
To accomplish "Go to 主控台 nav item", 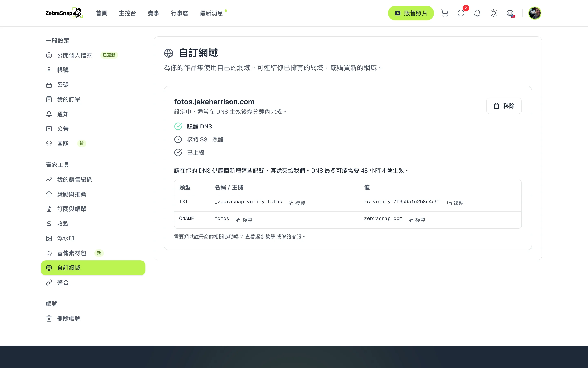I will click(127, 13).
